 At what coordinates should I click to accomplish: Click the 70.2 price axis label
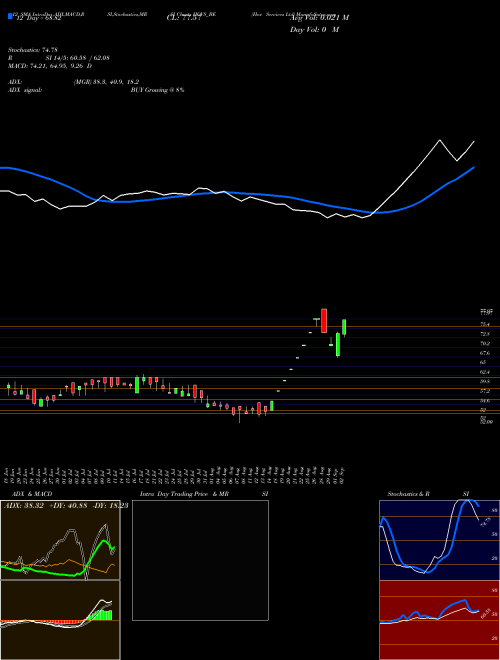485,343
